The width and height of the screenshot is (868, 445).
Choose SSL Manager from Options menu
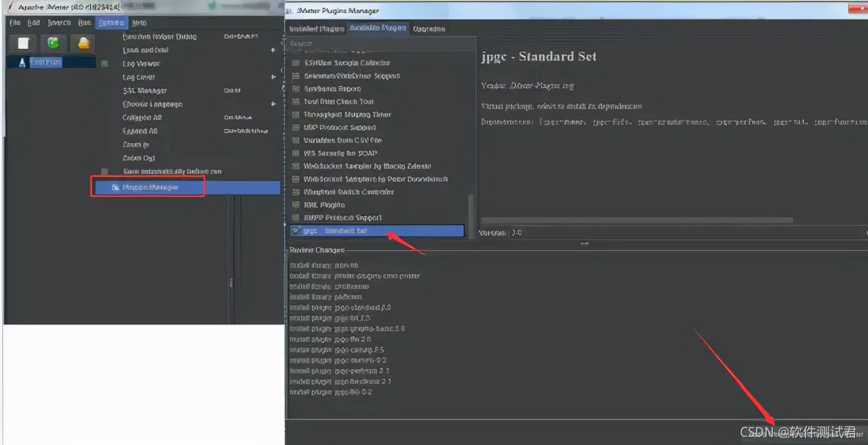[x=144, y=91]
